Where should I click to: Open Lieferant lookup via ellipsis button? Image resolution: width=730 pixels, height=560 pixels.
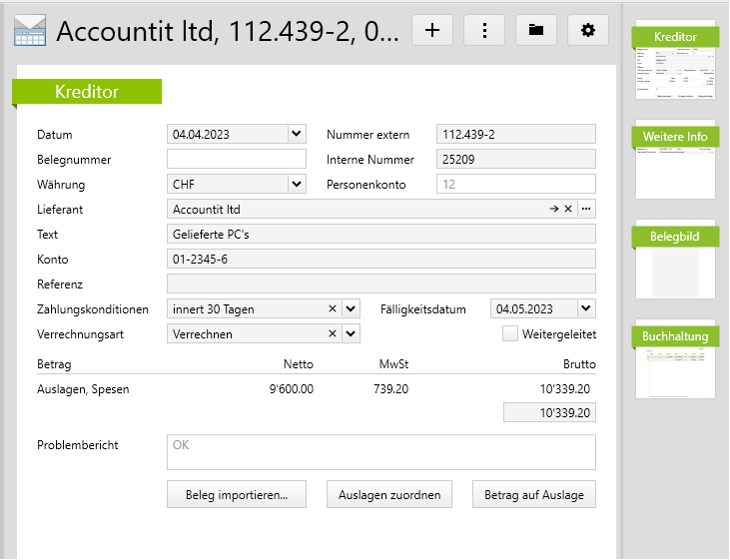tap(586, 210)
